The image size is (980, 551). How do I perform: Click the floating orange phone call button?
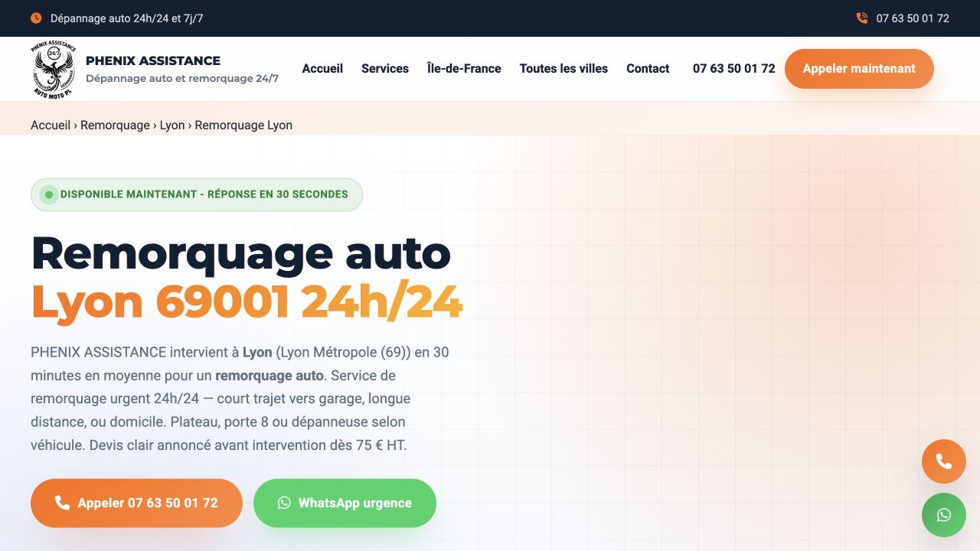[x=944, y=461]
